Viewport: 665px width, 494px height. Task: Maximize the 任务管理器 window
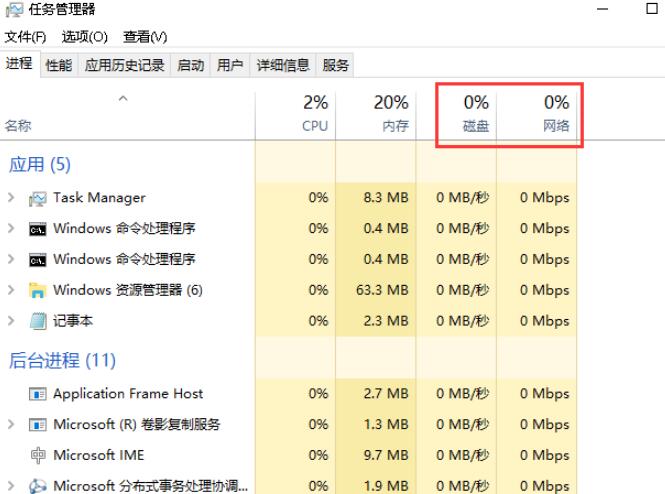tap(652, 8)
